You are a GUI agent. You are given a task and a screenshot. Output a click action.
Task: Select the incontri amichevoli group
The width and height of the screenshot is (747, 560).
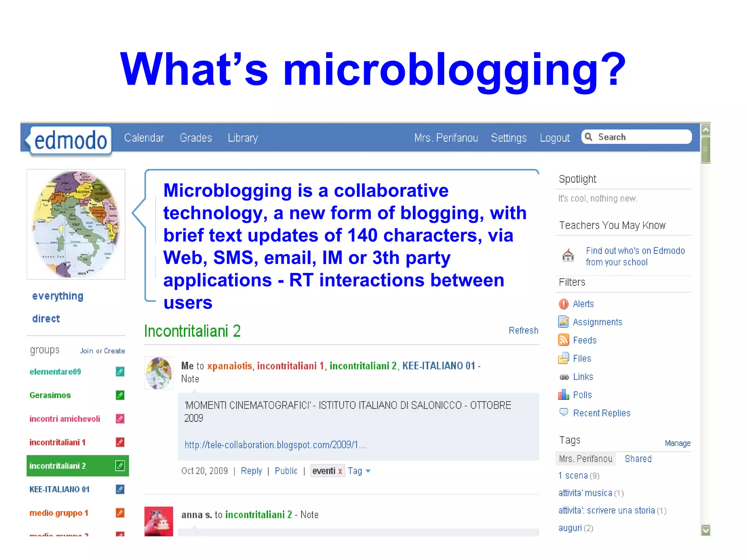[x=65, y=419]
